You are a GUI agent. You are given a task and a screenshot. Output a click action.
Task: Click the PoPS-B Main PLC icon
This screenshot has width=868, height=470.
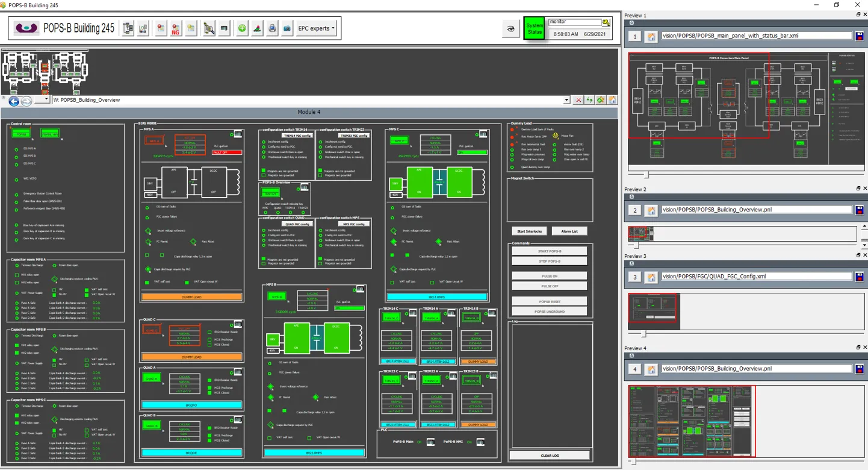(x=430, y=442)
